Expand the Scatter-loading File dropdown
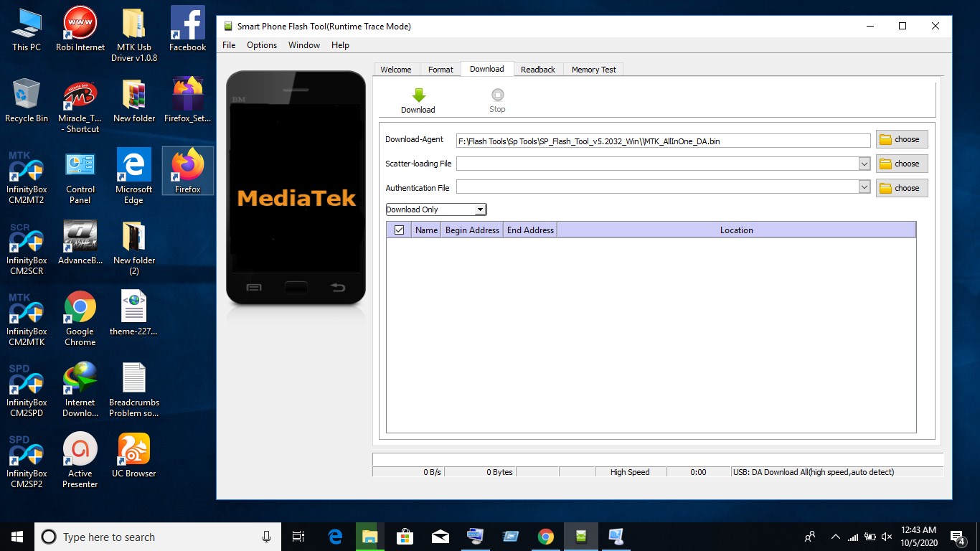The height and width of the screenshot is (551, 980). pyautogui.click(x=864, y=164)
